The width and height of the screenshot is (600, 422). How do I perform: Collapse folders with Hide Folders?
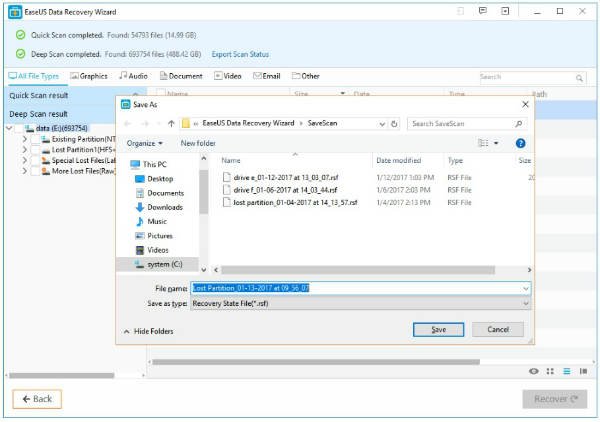click(148, 331)
